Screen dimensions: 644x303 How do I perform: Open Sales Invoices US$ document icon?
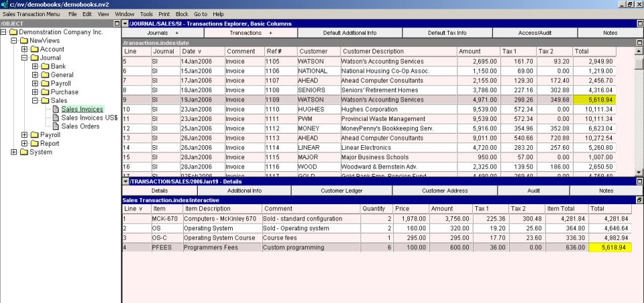pos(56,118)
